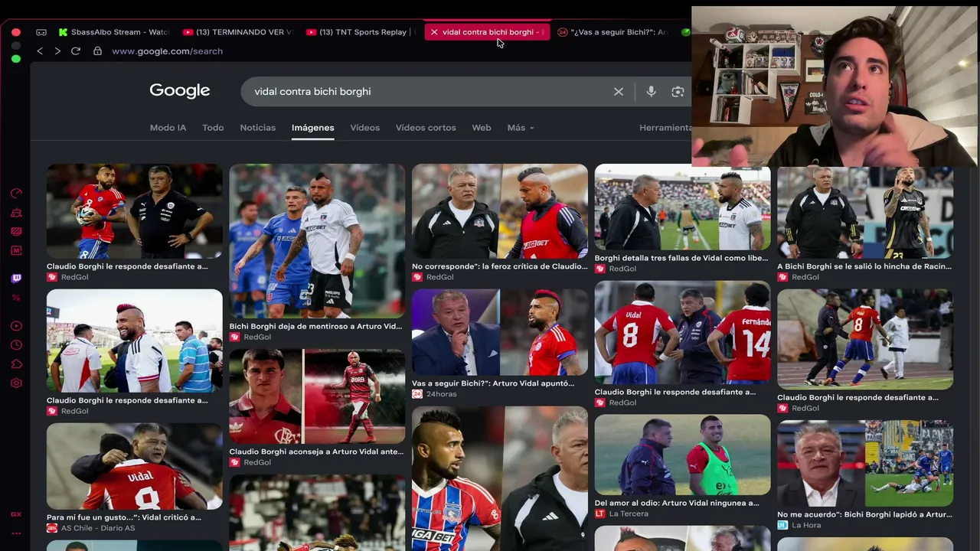Open the three-dots sidebar menu

[x=16, y=533]
